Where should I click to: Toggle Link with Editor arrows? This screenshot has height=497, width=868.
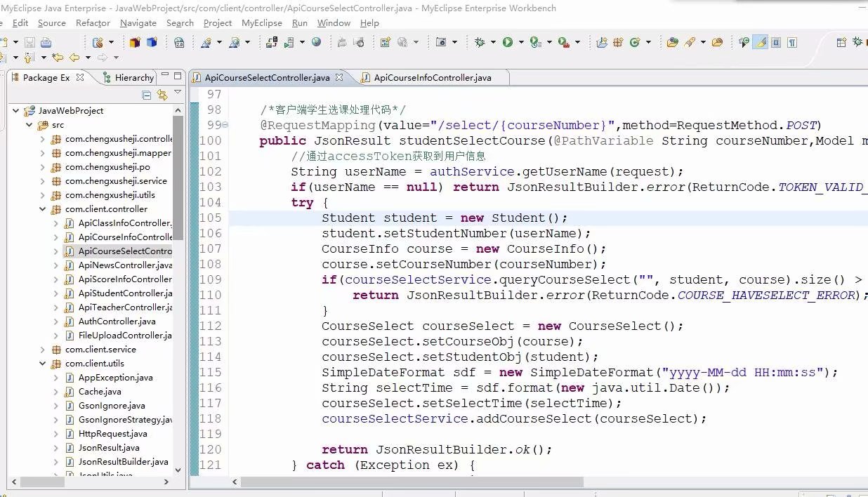click(162, 95)
